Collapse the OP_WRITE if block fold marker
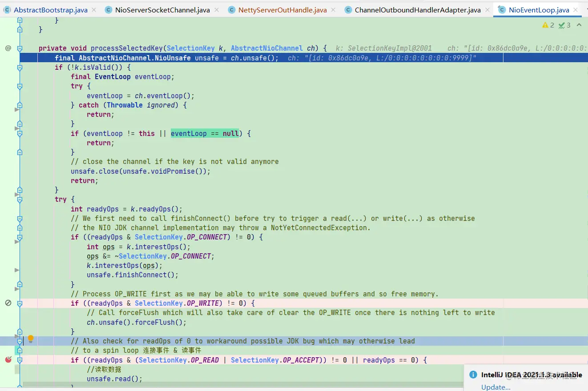 click(20, 303)
